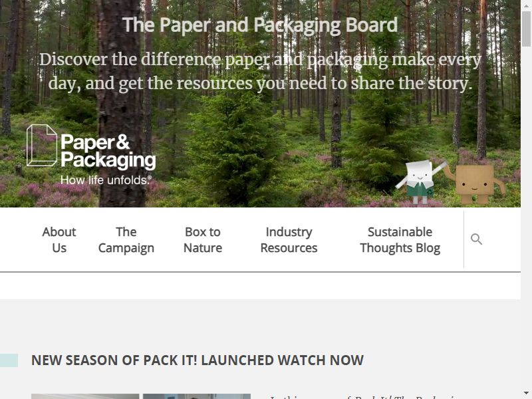Select the second video thumbnail at bottom
The image size is (532, 399).
[x=197, y=396]
